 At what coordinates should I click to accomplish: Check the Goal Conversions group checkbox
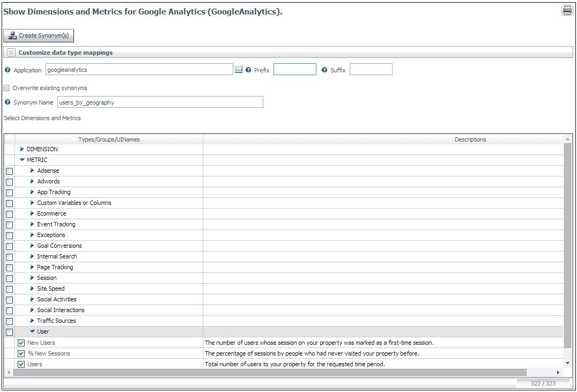[x=10, y=246]
